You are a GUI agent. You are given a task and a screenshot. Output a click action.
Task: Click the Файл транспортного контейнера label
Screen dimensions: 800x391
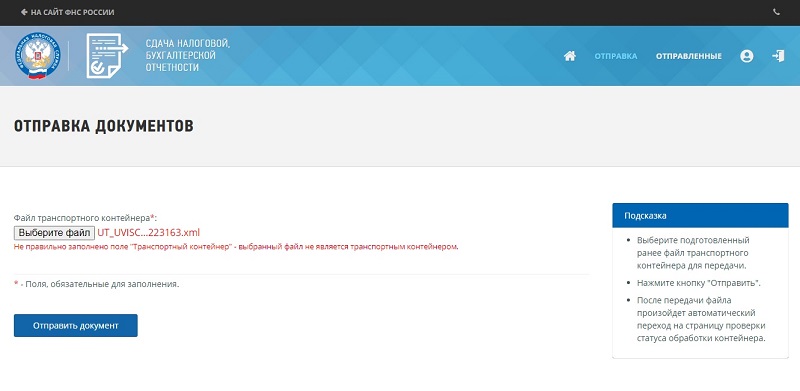click(x=85, y=218)
